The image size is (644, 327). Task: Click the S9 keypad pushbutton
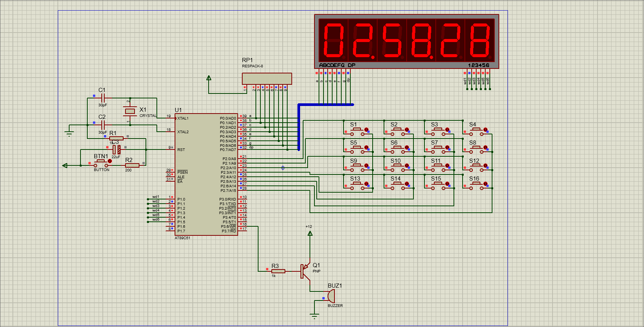(x=357, y=167)
